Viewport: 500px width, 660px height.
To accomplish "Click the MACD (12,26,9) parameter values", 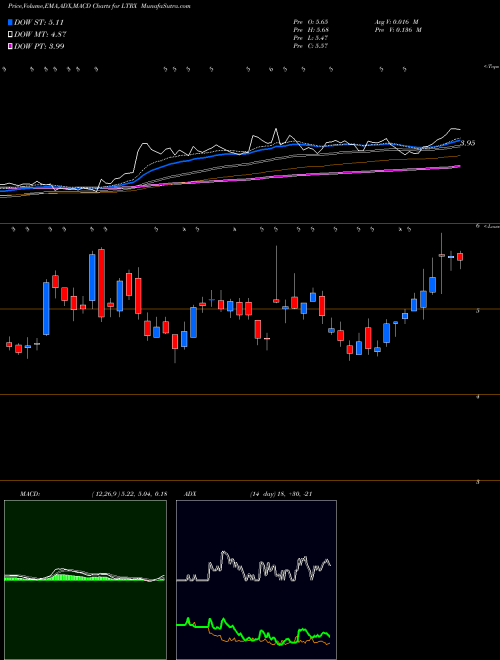I will click(129, 494).
